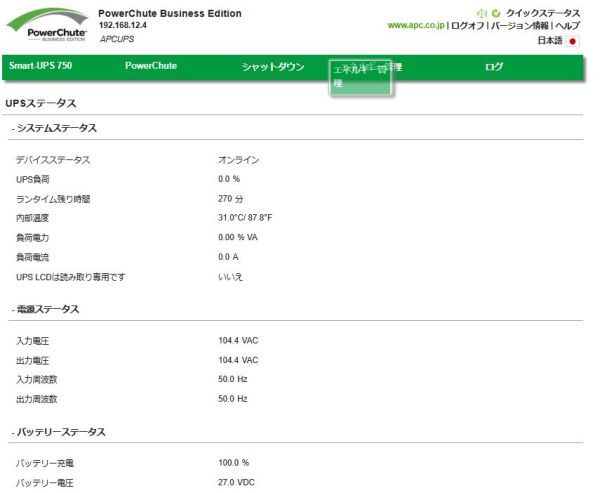Open the PowerChute menu tab

click(151, 66)
